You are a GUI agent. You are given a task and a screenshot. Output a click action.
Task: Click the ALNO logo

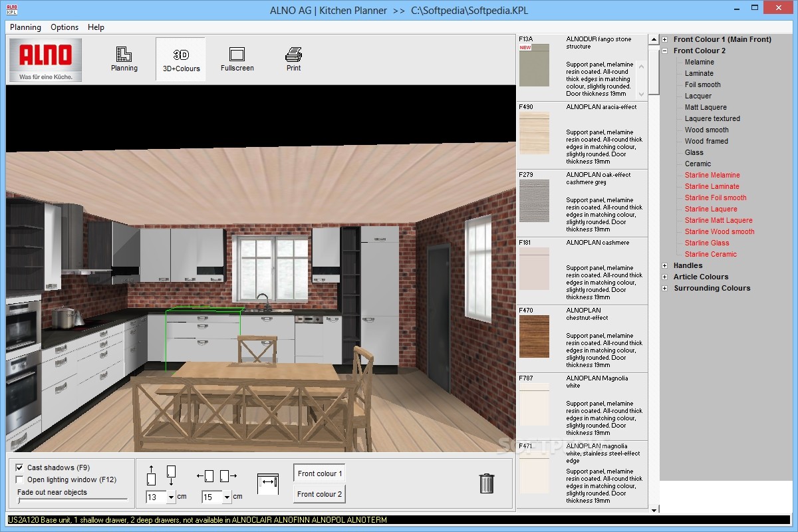click(46, 60)
